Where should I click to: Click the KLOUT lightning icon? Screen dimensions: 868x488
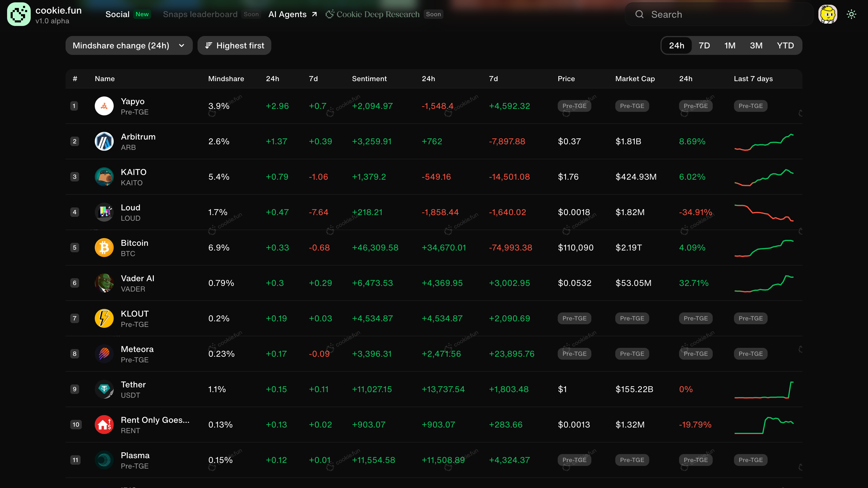click(104, 319)
